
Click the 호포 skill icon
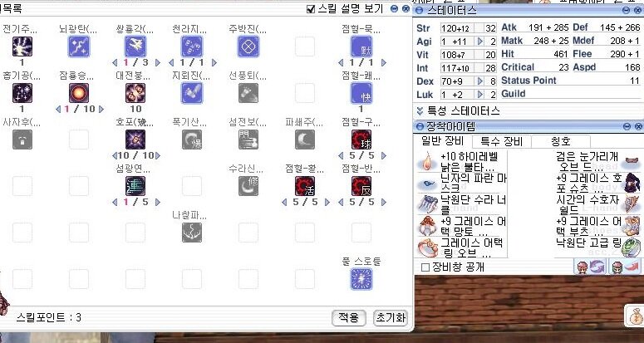(135, 139)
